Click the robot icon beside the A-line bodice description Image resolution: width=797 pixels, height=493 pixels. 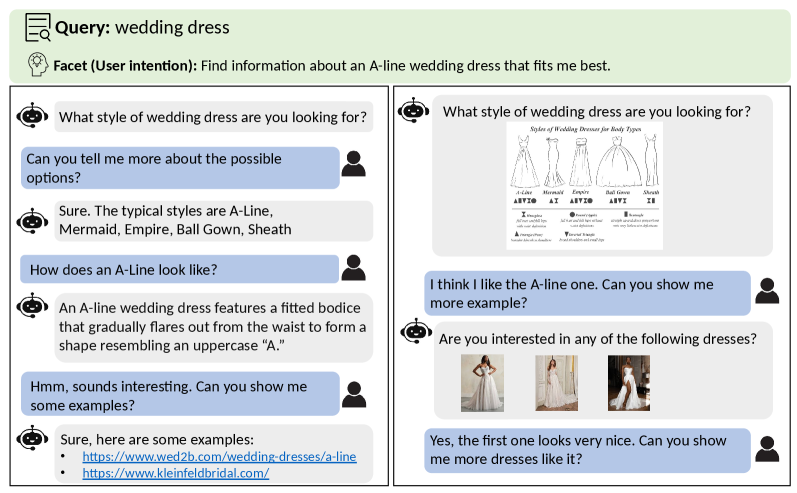[34, 309]
